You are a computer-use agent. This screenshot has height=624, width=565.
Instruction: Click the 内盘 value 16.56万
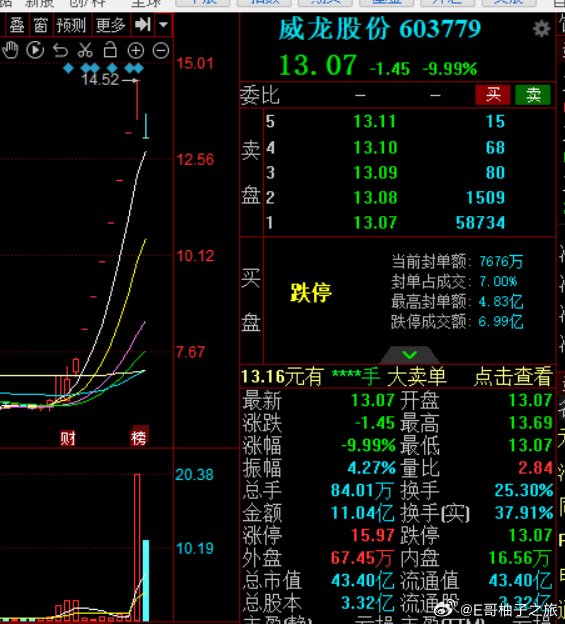click(520, 558)
